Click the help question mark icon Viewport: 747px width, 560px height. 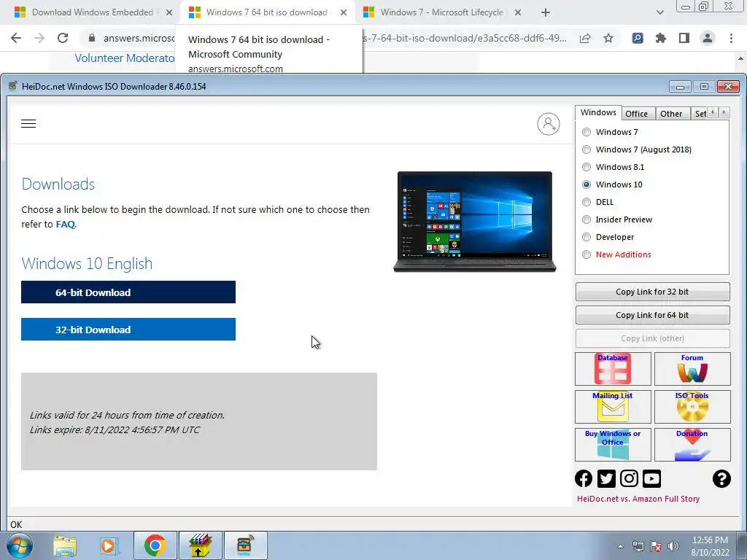721,478
